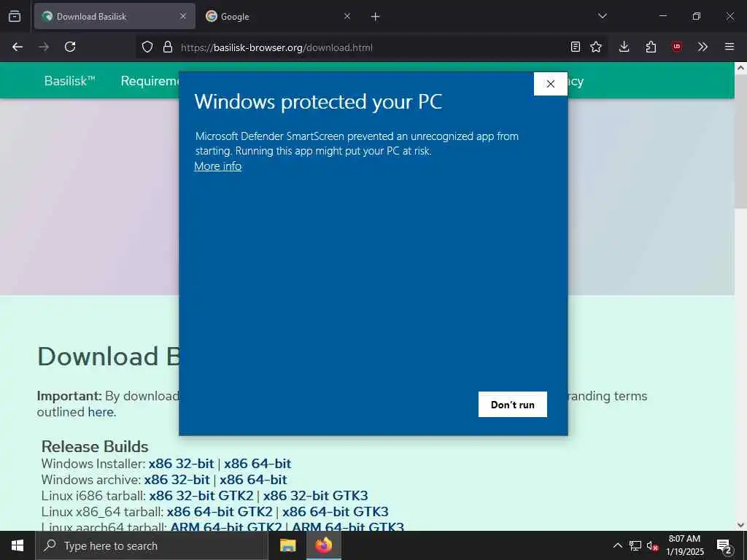The width and height of the screenshot is (747, 560).
Task: Download Linux x86 64-bit GTK2 tarball
Action: click(220, 512)
